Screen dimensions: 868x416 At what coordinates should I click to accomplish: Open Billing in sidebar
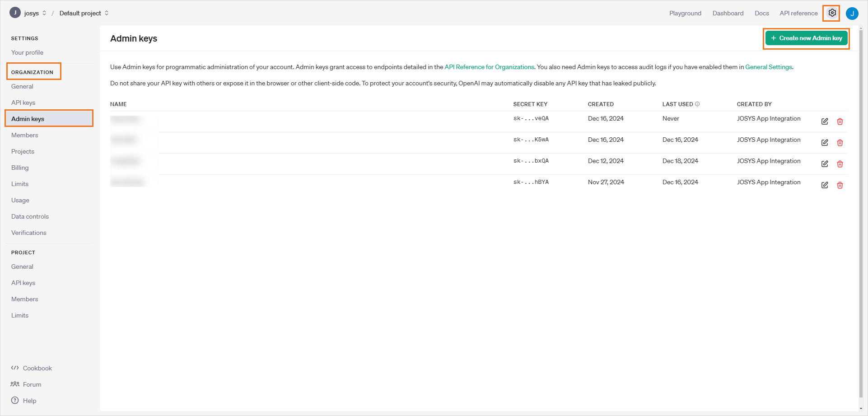20,168
